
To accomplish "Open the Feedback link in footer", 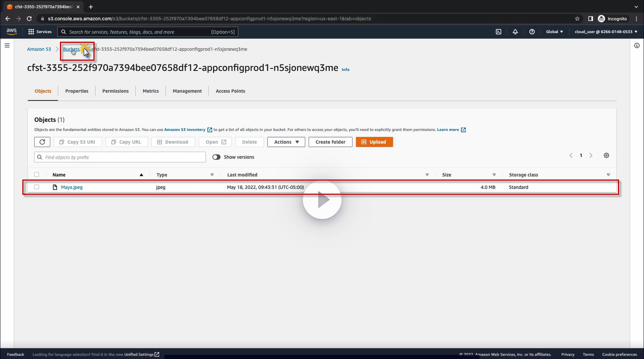I will (16, 355).
